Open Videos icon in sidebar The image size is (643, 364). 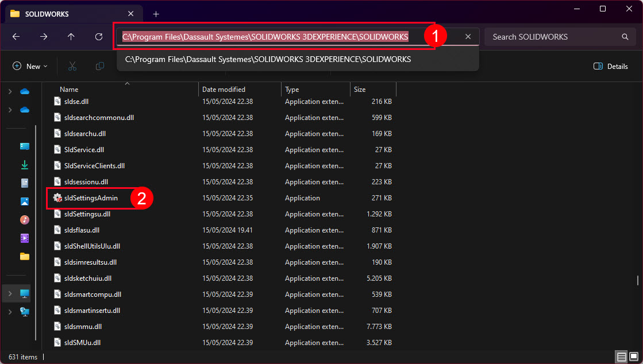25,238
